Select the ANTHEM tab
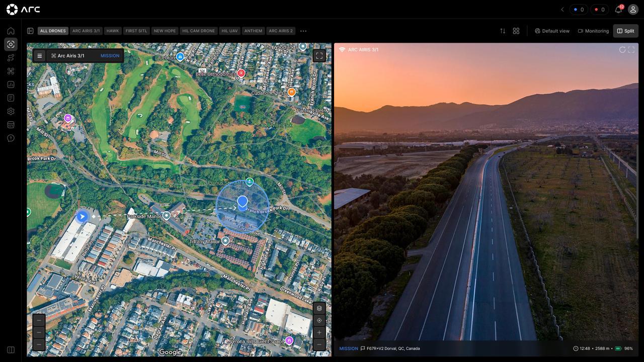Viewport: 644px width, 362px height. pyautogui.click(x=253, y=31)
